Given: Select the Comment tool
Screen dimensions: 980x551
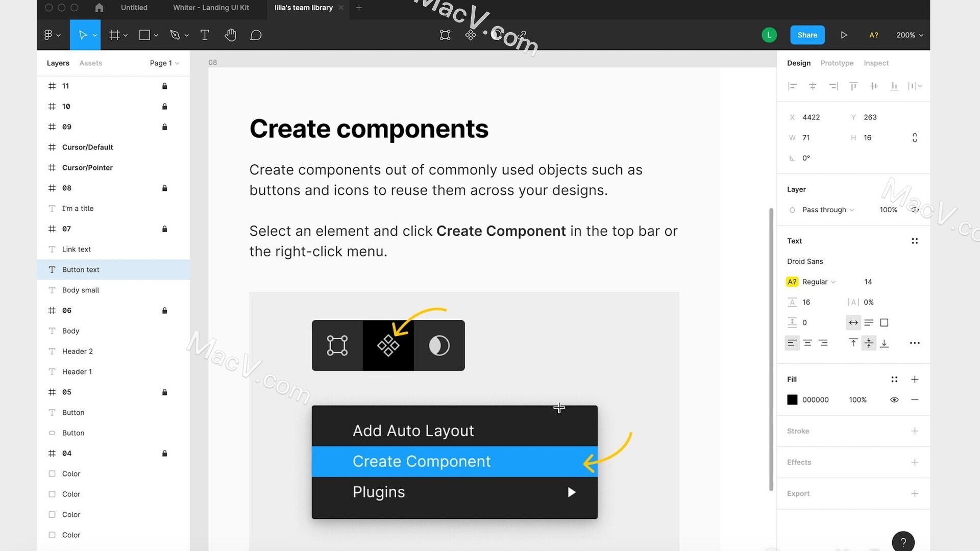Looking at the screenshot, I should (x=256, y=35).
